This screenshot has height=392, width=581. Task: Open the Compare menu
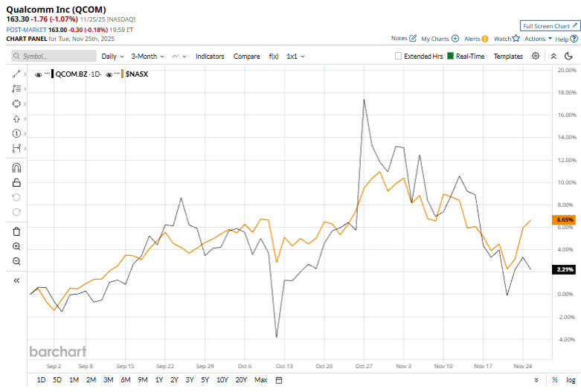[246, 57]
